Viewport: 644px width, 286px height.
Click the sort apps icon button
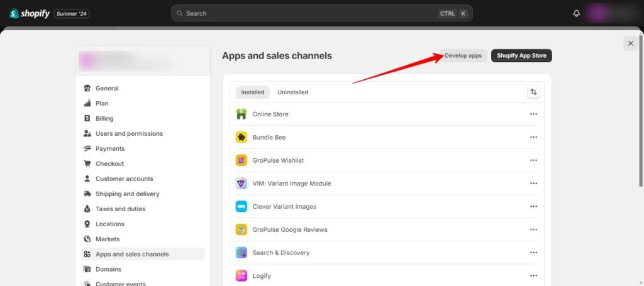coord(533,92)
